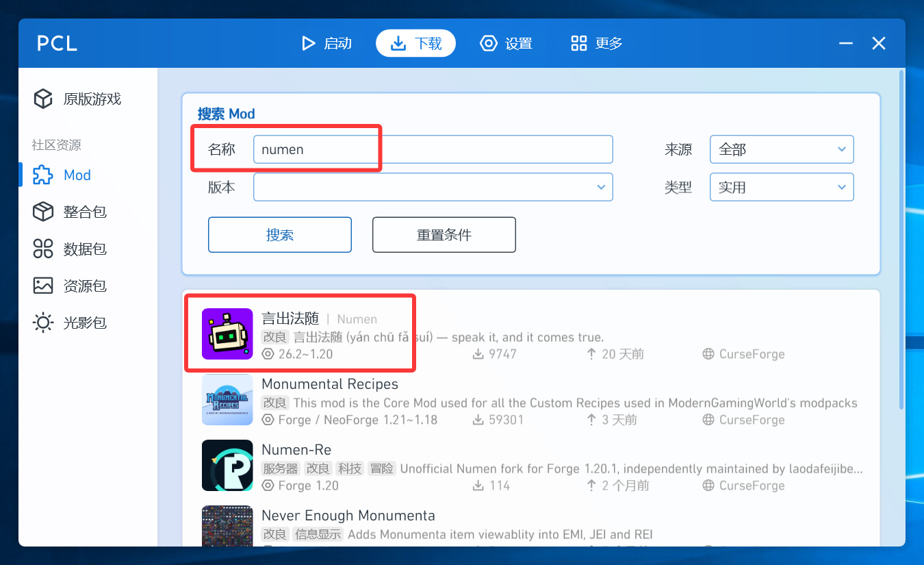This screenshot has width=924, height=565.
Task: Close the PCL window
Action: tap(879, 44)
